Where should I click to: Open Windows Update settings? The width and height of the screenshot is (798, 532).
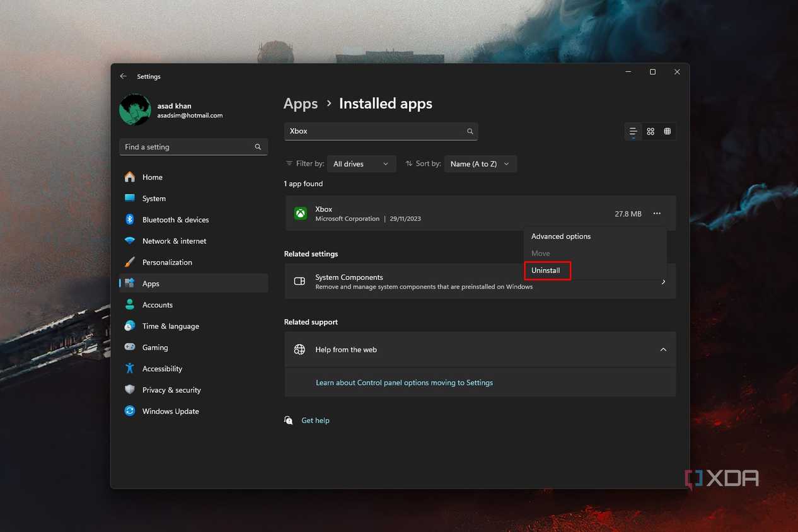[x=170, y=411]
